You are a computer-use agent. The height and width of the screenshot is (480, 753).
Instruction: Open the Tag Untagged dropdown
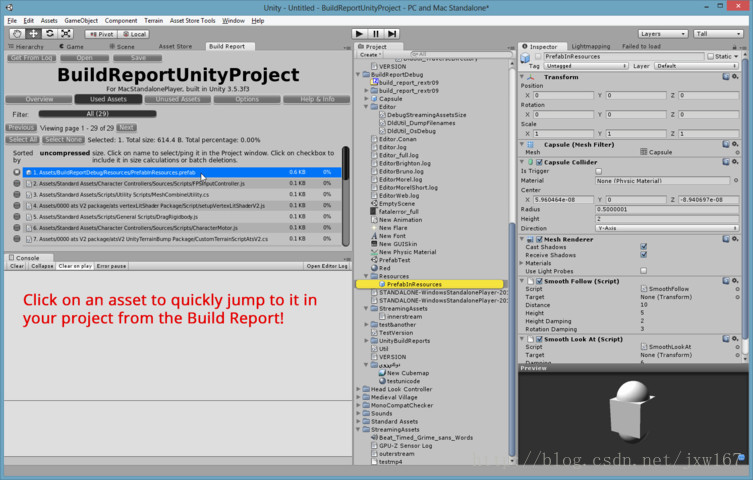click(x=585, y=66)
